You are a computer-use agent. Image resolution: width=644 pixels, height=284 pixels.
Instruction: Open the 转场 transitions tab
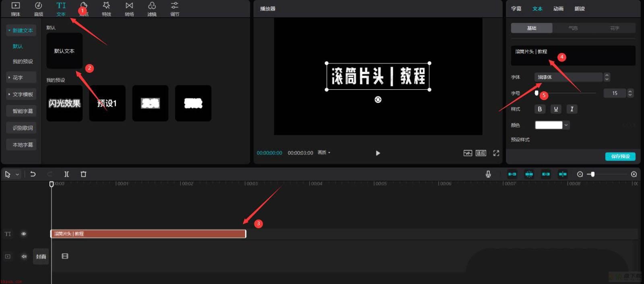129,9
